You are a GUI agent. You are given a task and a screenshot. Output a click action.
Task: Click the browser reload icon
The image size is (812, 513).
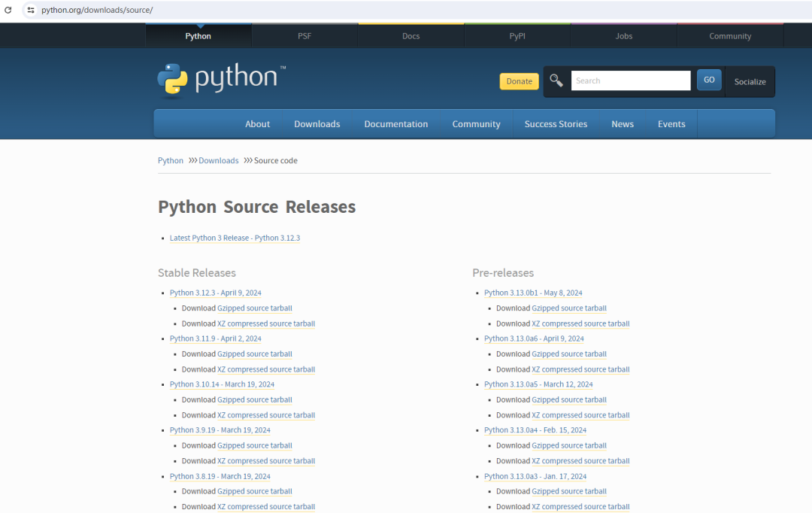(9, 10)
